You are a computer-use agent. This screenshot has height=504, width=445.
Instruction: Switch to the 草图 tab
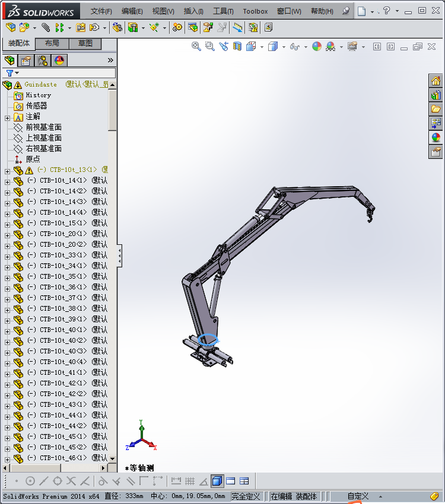click(85, 43)
